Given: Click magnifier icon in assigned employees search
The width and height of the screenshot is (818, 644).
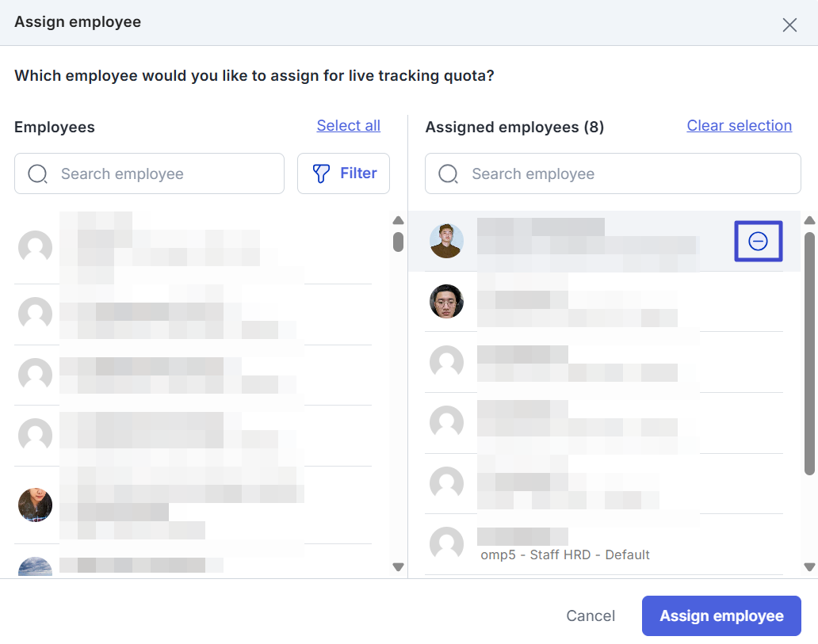Looking at the screenshot, I should (x=448, y=174).
